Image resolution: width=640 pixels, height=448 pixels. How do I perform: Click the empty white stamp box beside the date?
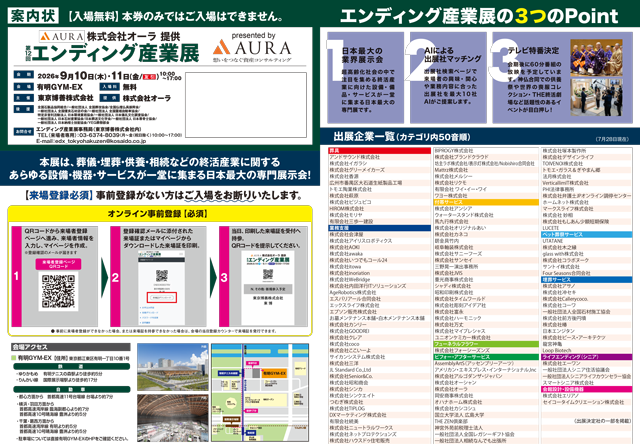[x=246, y=105]
